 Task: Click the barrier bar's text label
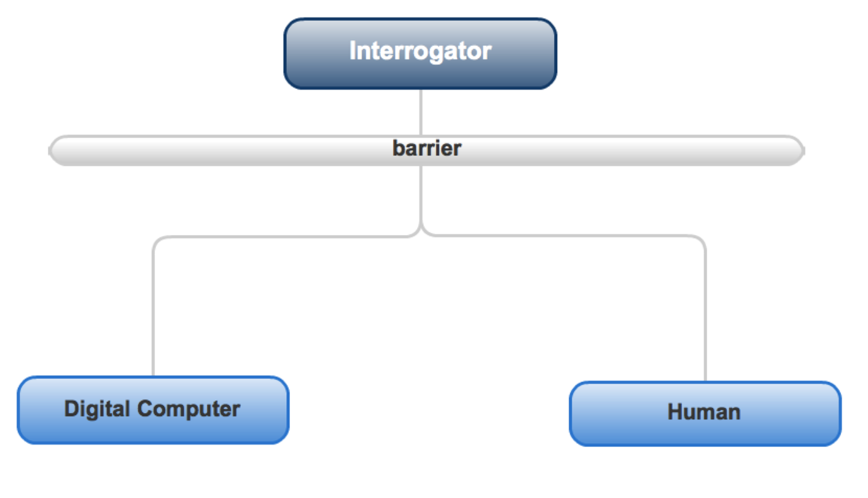click(426, 148)
